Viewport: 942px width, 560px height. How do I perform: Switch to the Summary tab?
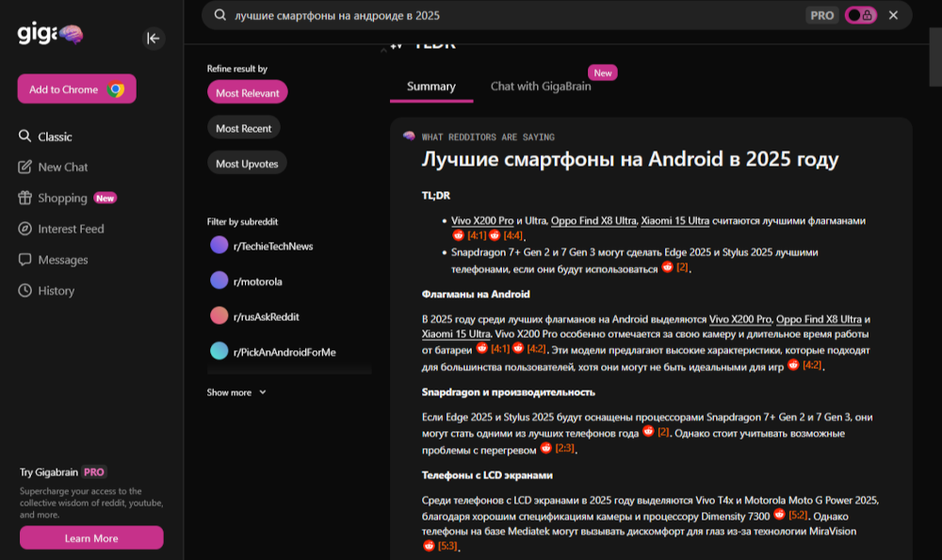coord(431,87)
